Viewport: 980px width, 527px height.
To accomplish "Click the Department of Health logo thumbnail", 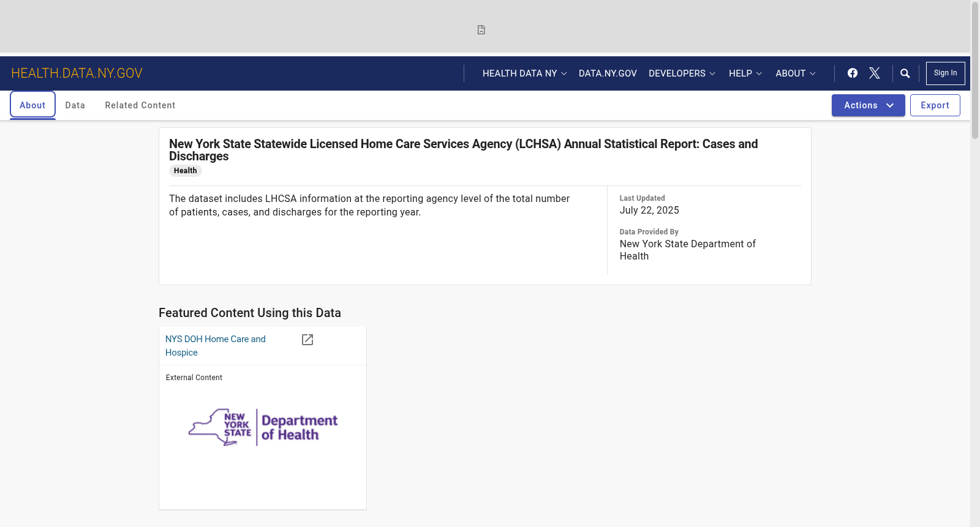I will pyautogui.click(x=263, y=427).
